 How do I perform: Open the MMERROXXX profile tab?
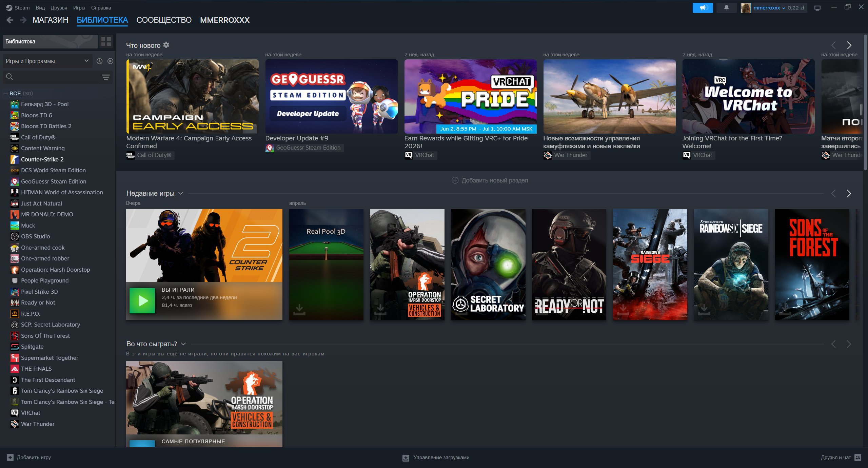pos(225,20)
